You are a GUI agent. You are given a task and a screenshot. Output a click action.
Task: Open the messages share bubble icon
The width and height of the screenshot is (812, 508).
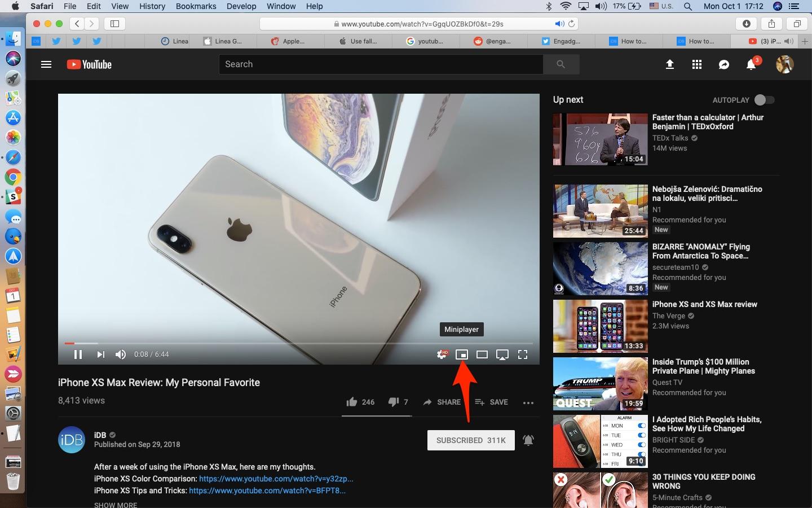724,64
